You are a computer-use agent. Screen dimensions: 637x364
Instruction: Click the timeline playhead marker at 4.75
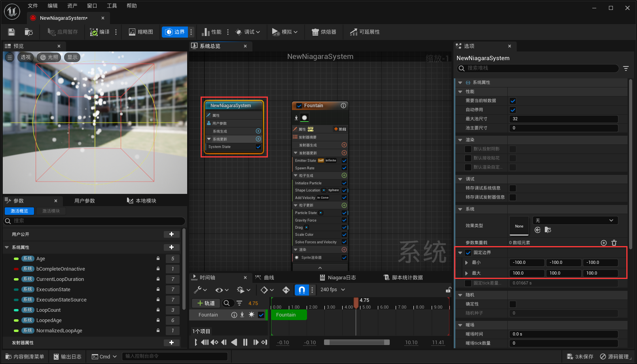click(x=356, y=302)
